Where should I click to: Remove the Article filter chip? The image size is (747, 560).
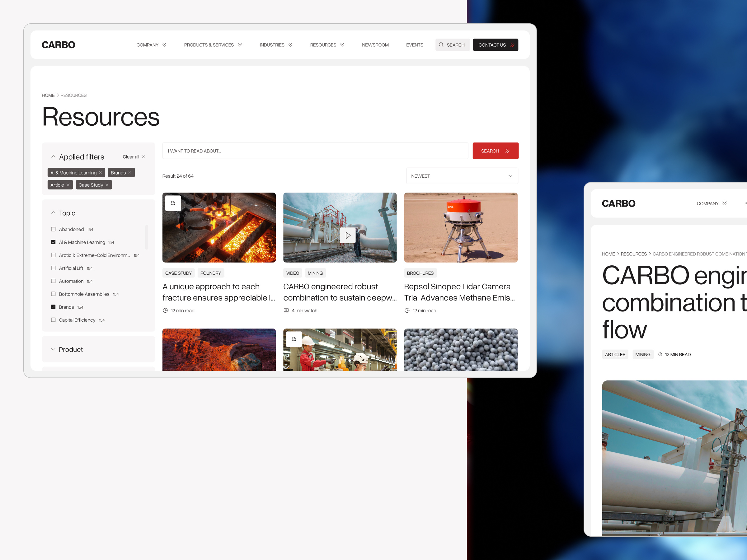coord(68,185)
